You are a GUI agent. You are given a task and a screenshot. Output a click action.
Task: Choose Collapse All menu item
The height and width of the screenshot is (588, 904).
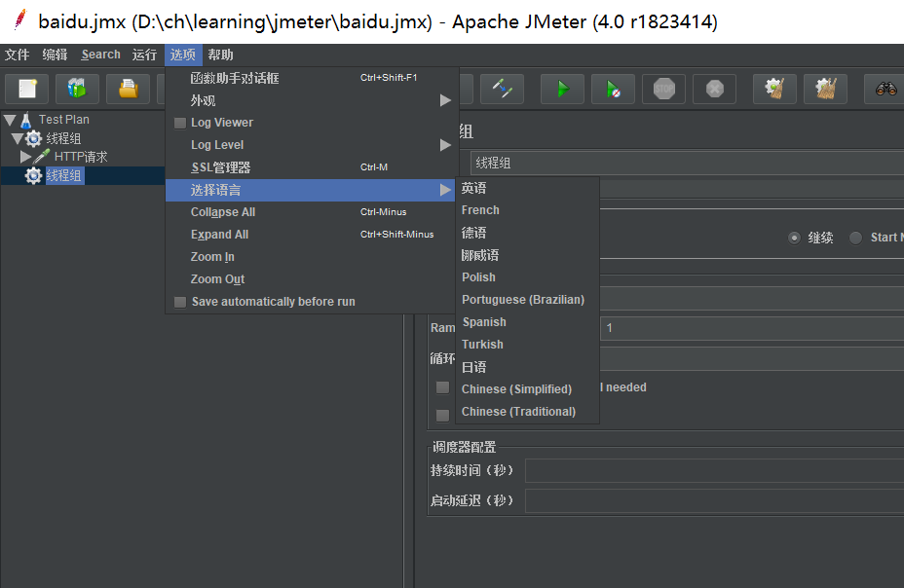tap(312, 212)
